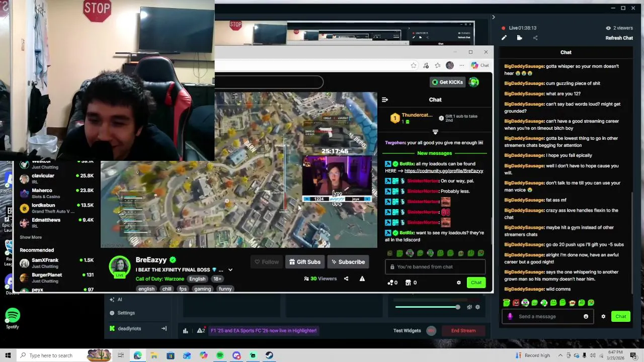Open BreEazyy live avatar
The height and width of the screenshot is (362, 644).
click(x=120, y=266)
